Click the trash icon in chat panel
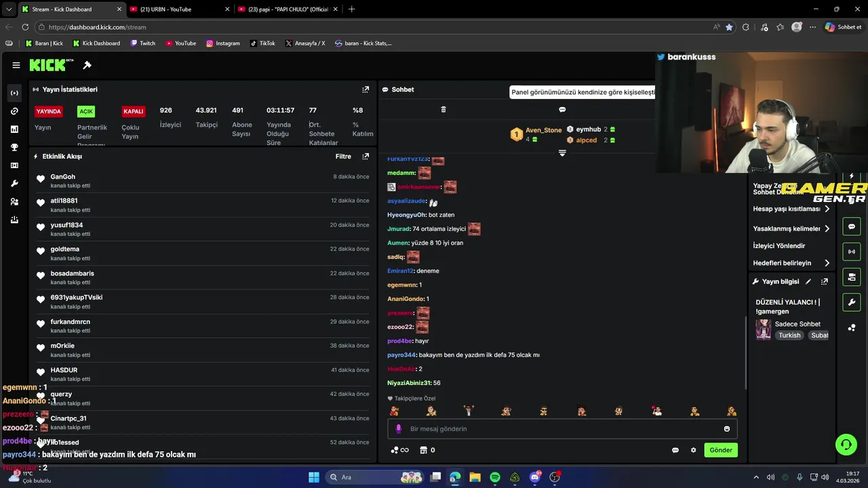Image resolution: width=868 pixels, height=488 pixels. (443, 109)
